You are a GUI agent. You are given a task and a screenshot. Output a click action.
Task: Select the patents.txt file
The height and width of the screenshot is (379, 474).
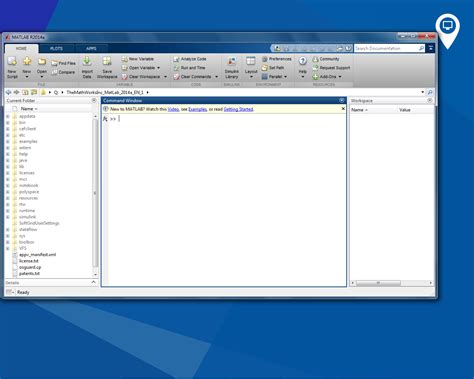29,274
